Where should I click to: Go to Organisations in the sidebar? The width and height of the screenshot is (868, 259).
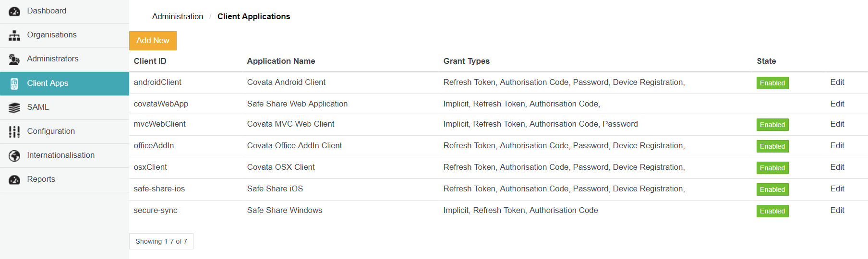[x=64, y=35]
